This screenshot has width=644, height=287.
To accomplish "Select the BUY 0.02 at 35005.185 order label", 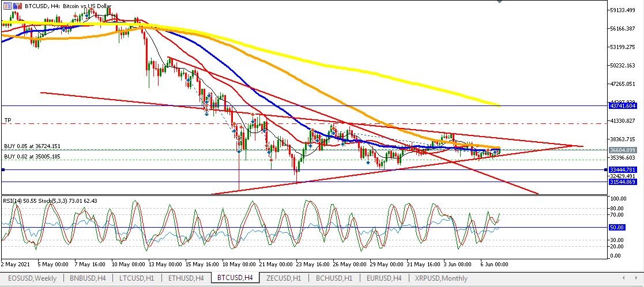I will coord(32,156).
